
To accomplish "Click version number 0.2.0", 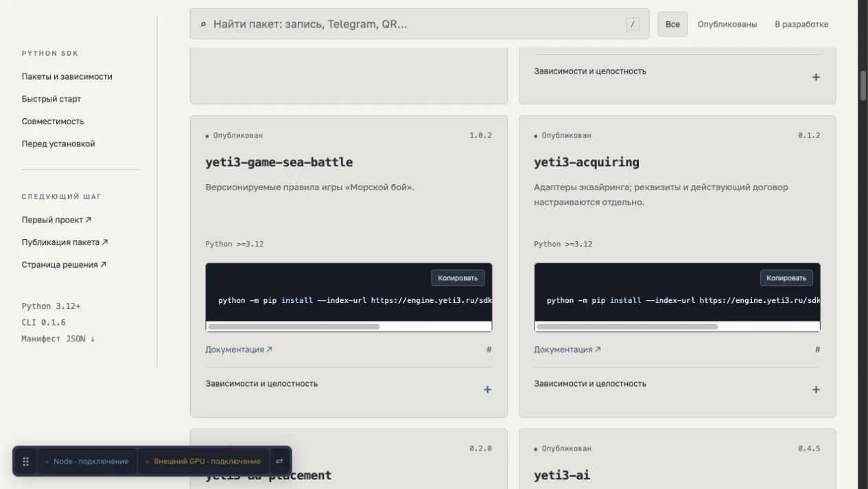I will [480, 448].
